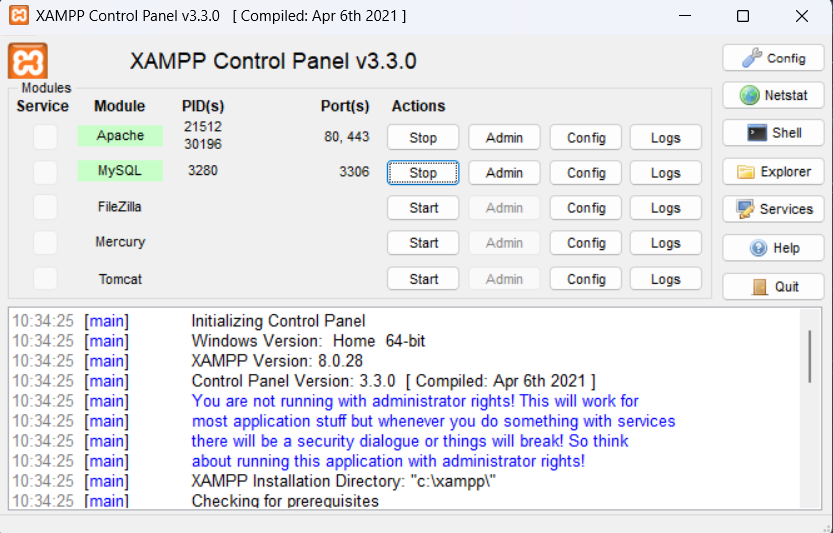Open Help with the question mark icon

(x=773, y=248)
